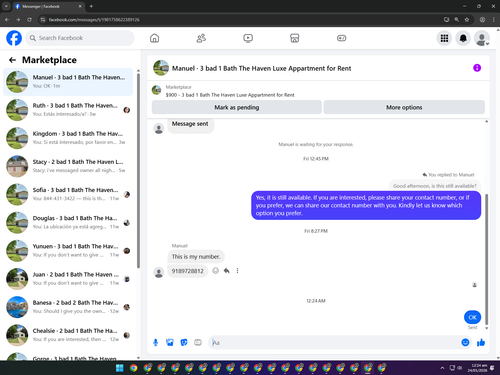Image resolution: width=500 pixels, height=375 pixels.
Task: Go back in browser history
Action: tap(7, 20)
